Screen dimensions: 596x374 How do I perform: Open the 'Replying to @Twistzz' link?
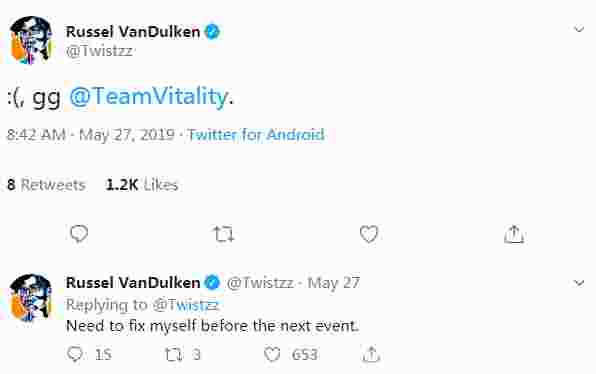pyautogui.click(x=185, y=305)
